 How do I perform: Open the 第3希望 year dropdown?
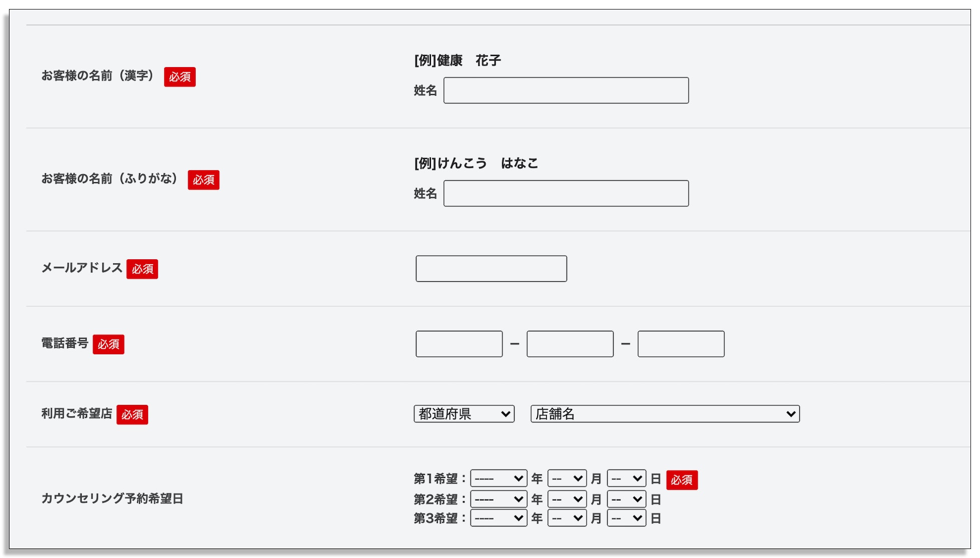[x=499, y=518]
